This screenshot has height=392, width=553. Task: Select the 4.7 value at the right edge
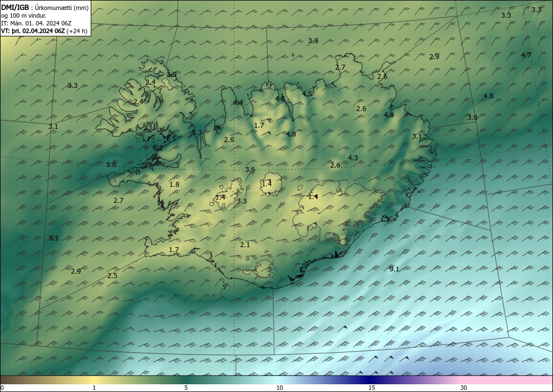pyautogui.click(x=526, y=55)
